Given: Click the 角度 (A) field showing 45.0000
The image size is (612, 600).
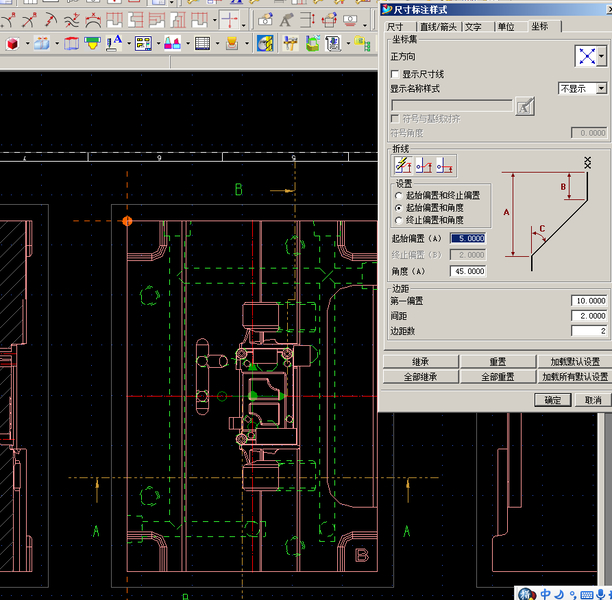Looking at the screenshot, I should 468,271.
